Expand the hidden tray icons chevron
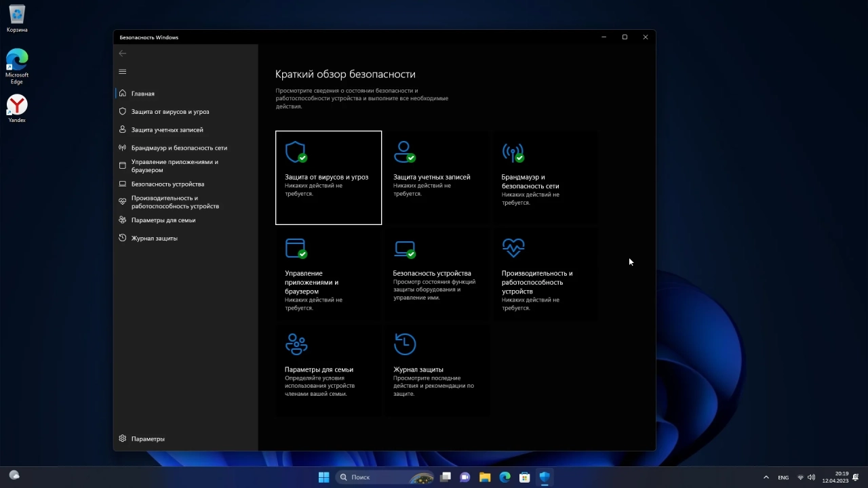 [766, 477]
